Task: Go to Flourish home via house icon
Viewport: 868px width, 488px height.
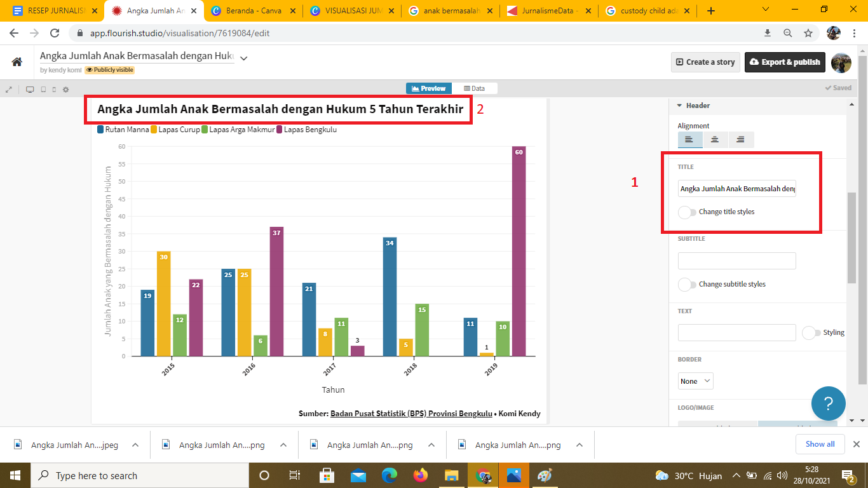Action: [x=17, y=62]
